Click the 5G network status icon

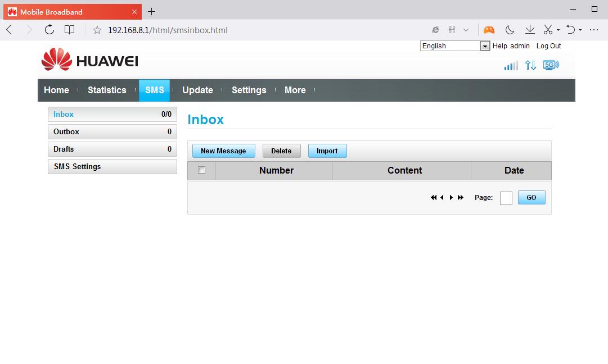tap(551, 65)
